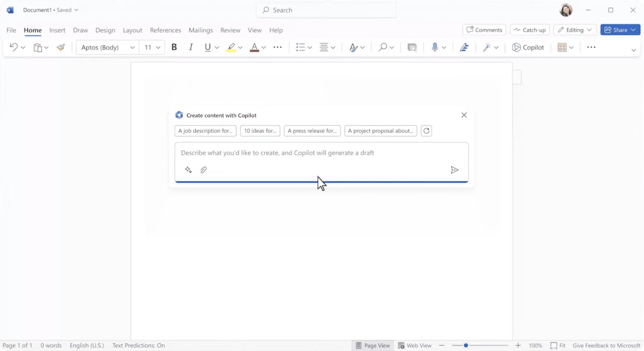644x351 pixels.
Task: Choose the press release suggestion
Action: [x=312, y=131]
